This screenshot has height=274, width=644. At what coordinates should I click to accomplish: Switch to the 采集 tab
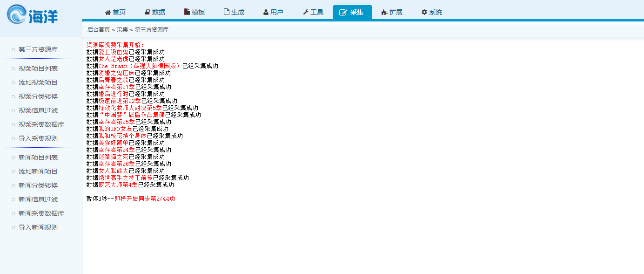(352, 12)
